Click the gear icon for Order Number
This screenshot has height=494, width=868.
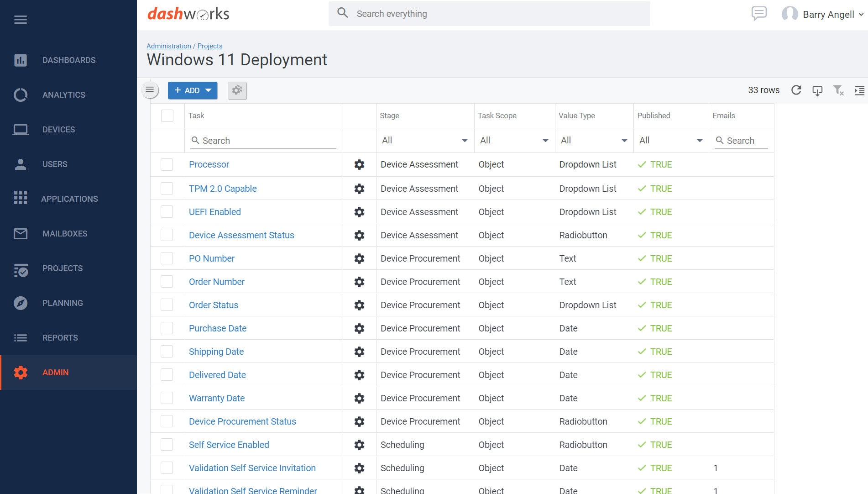(x=360, y=282)
